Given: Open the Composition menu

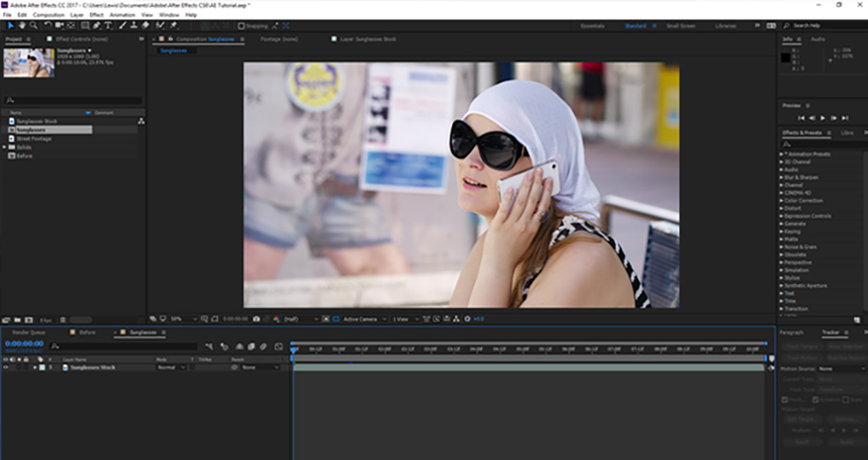Looking at the screenshot, I should click(x=48, y=15).
